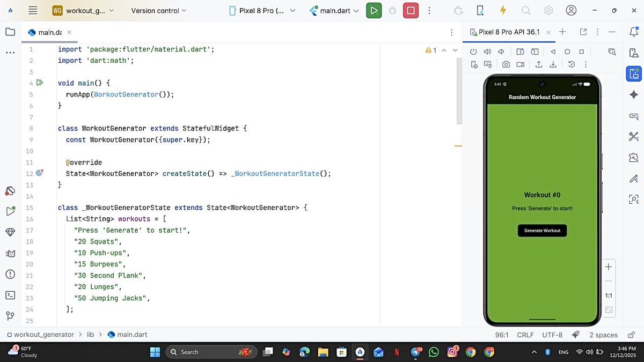Open the main hamburger menu
This screenshot has width=644, height=362.
tap(33, 10)
